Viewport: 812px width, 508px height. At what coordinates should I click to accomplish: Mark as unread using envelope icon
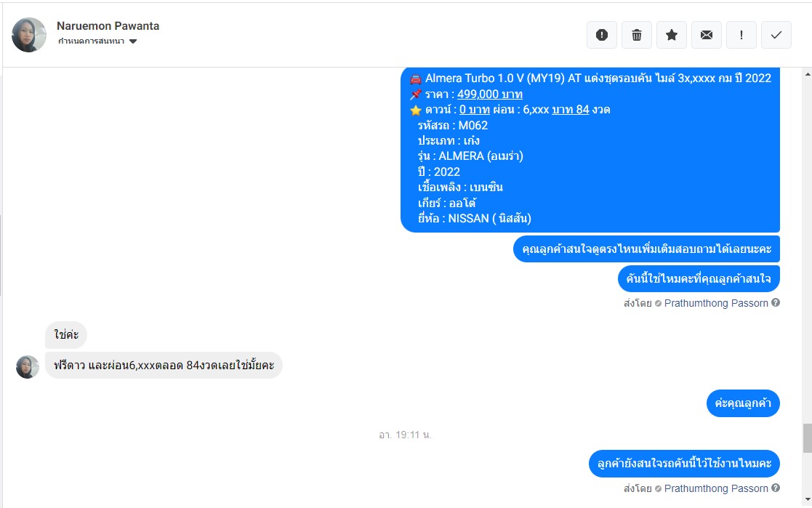pyautogui.click(x=707, y=35)
